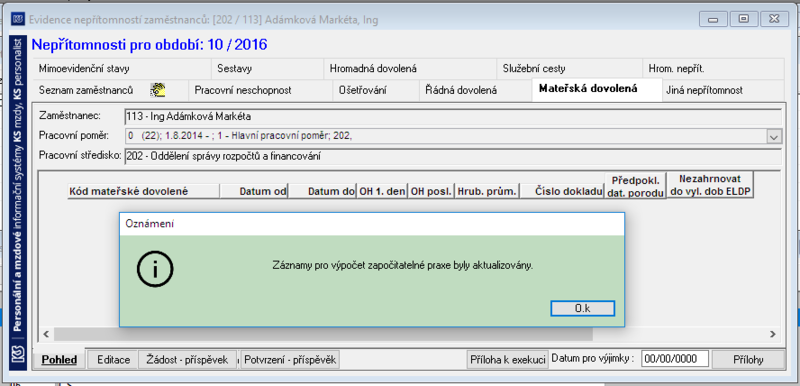This screenshot has width=800, height=386.
Task: Click the Přílohy button
Action: coord(748,359)
